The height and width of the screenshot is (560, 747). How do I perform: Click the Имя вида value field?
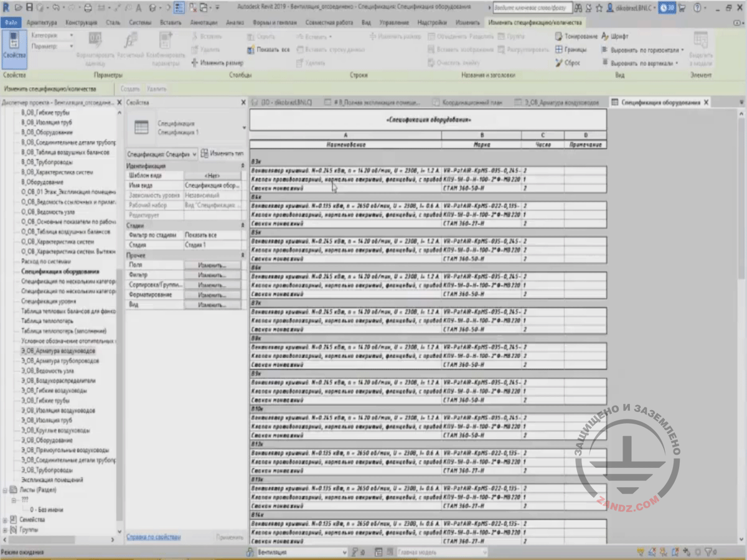pos(212,185)
